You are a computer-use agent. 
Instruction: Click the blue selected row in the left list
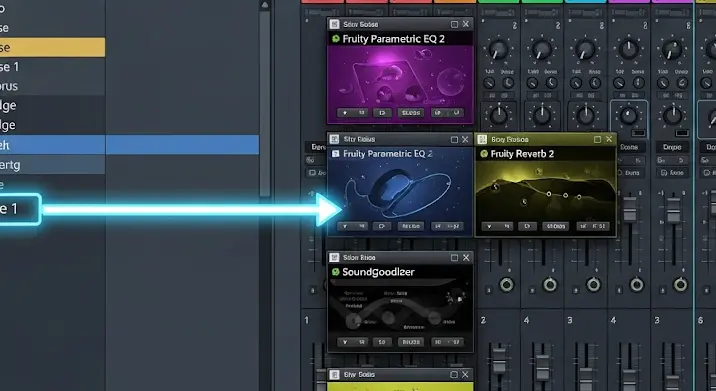pos(129,145)
